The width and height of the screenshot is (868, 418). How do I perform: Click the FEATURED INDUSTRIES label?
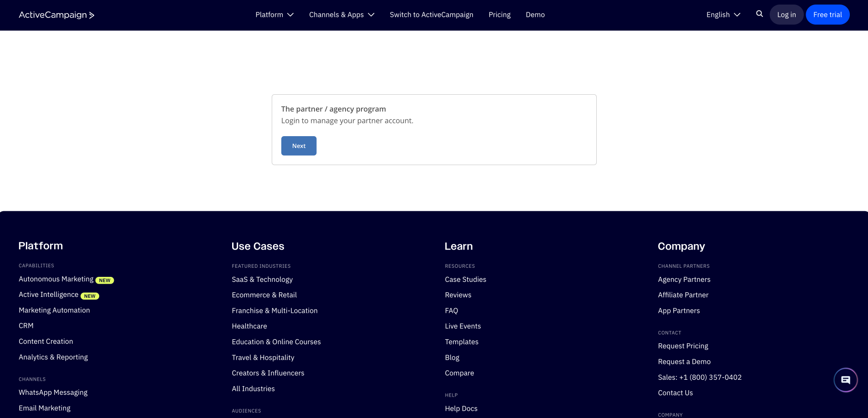[261, 266]
